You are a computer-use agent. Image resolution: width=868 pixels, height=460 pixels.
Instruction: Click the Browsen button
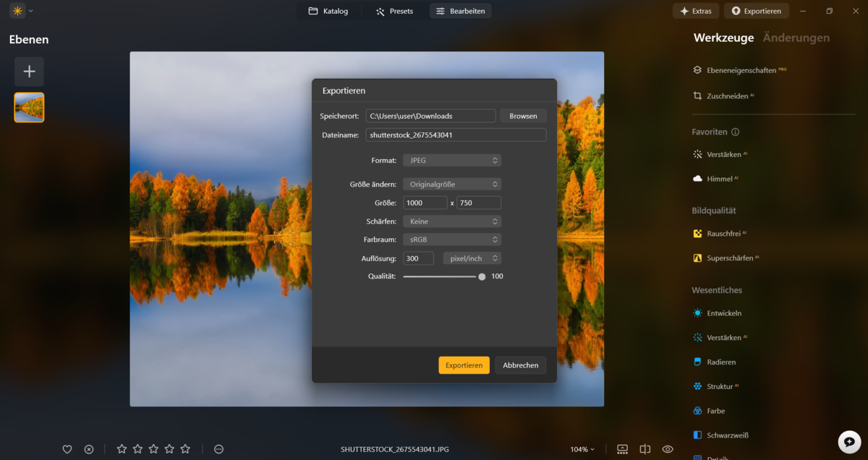(x=523, y=116)
